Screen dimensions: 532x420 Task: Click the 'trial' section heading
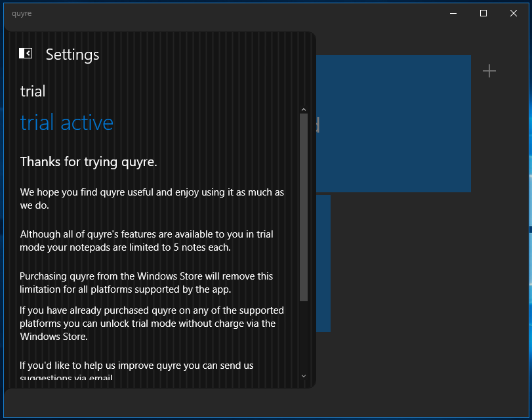[33, 91]
